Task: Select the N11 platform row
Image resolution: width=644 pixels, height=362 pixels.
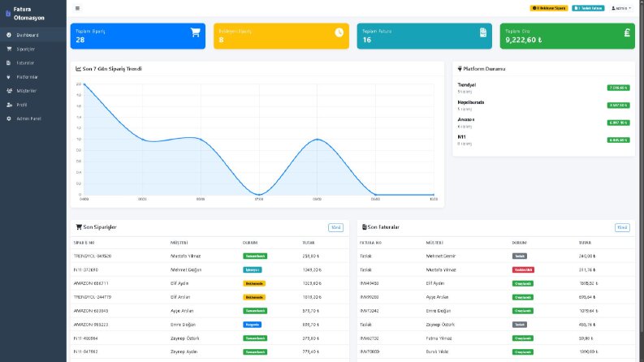Action: point(543,140)
